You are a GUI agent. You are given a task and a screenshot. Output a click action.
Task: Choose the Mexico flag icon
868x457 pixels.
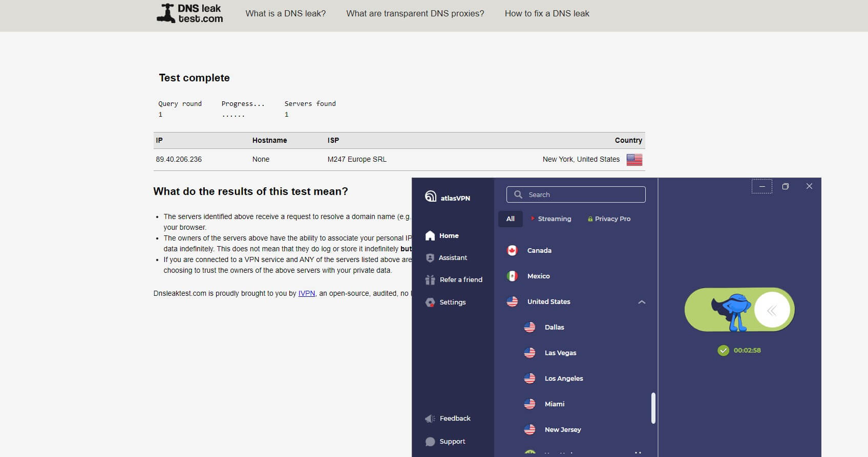point(512,276)
